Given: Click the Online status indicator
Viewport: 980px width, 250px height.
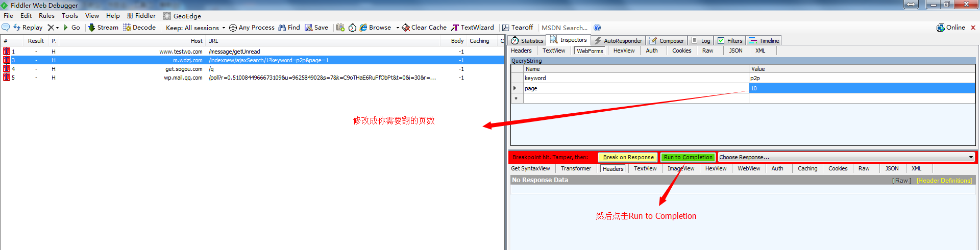Looking at the screenshot, I should point(951,28).
